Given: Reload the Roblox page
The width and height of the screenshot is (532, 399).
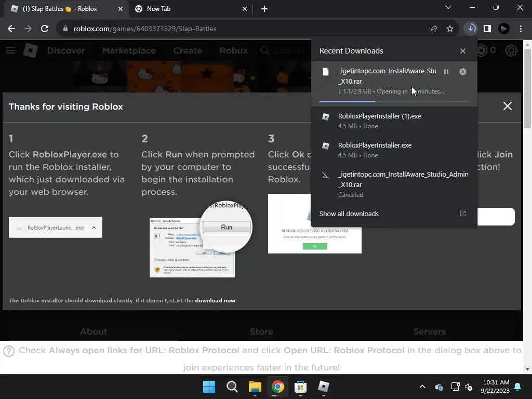Looking at the screenshot, I should (45, 29).
